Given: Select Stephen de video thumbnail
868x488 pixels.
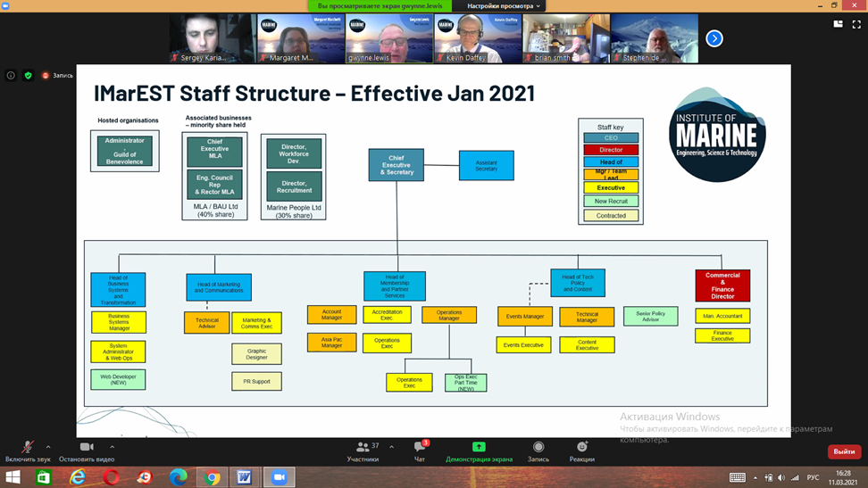Looking at the screenshot, I should point(655,38).
